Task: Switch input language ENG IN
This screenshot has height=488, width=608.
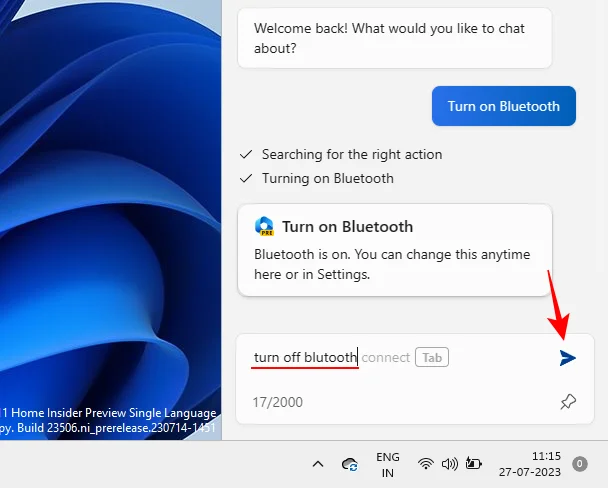Action: [x=387, y=465]
